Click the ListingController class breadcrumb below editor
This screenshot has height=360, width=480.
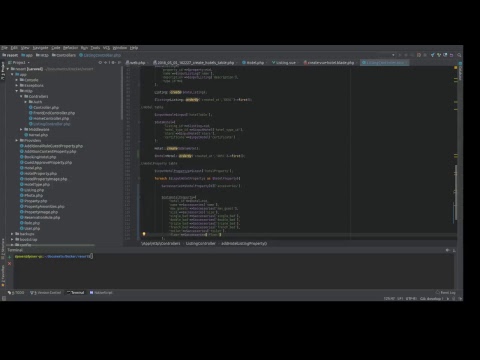pos(201,244)
